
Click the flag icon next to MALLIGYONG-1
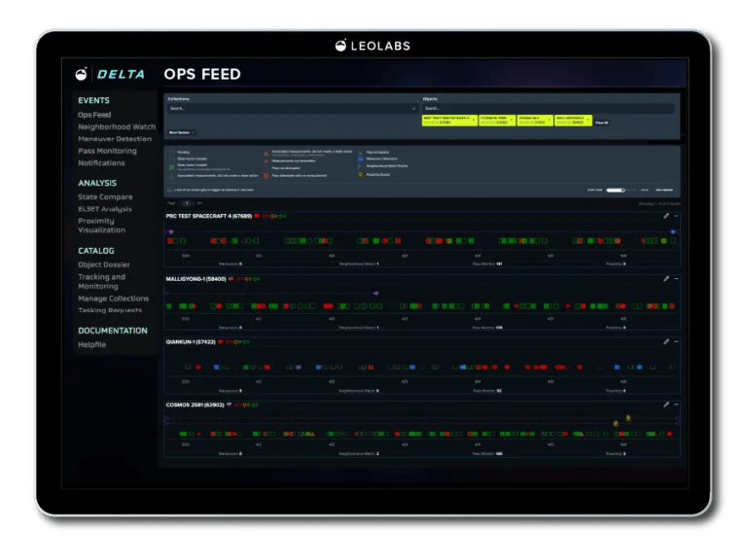(231, 279)
